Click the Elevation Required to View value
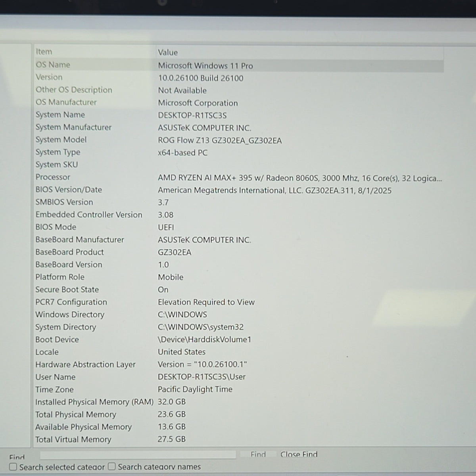Viewport: 476px width, 476px height. [206, 302]
